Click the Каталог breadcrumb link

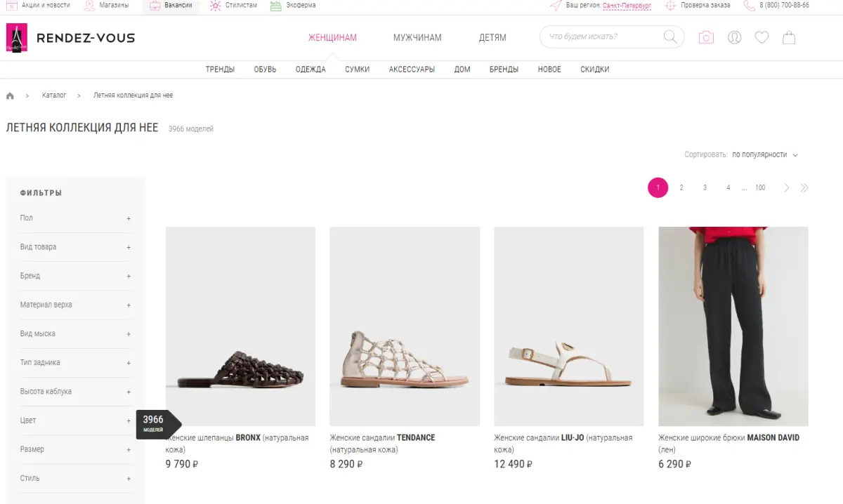click(54, 95)
